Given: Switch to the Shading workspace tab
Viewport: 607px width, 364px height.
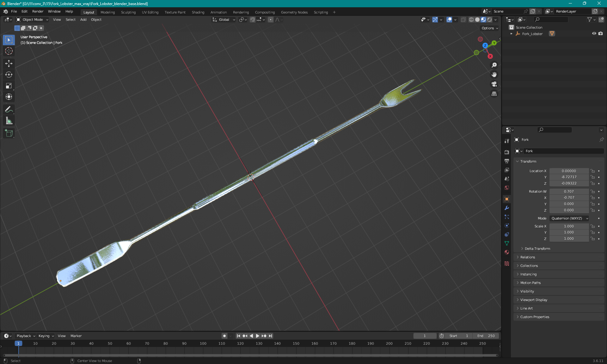Looking at the screenshot, I should pos(198,12).
